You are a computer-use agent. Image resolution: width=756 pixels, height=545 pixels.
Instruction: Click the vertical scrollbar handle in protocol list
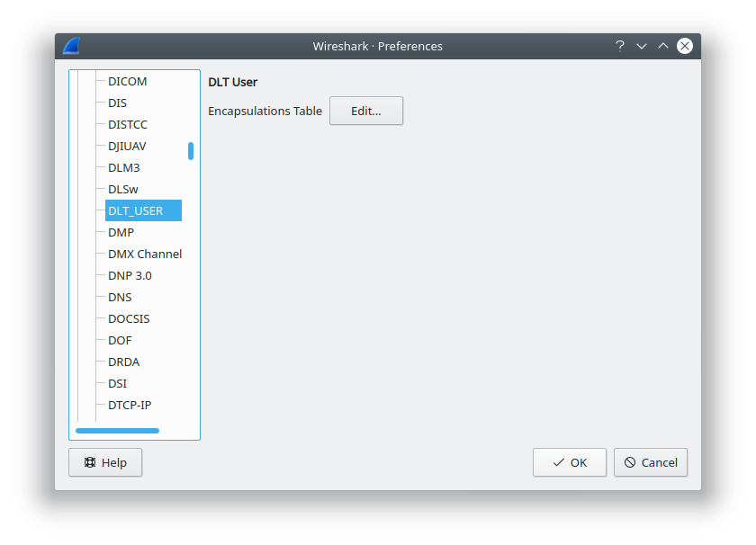[191, 151]
